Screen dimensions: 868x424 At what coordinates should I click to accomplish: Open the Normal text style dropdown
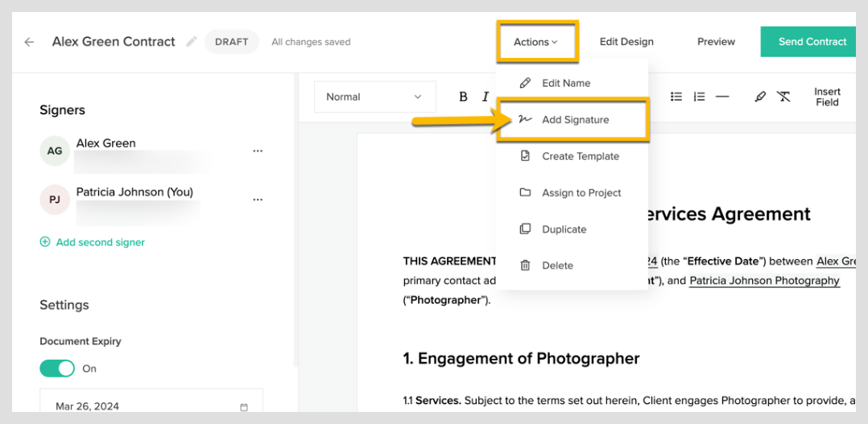pos(374,97)
